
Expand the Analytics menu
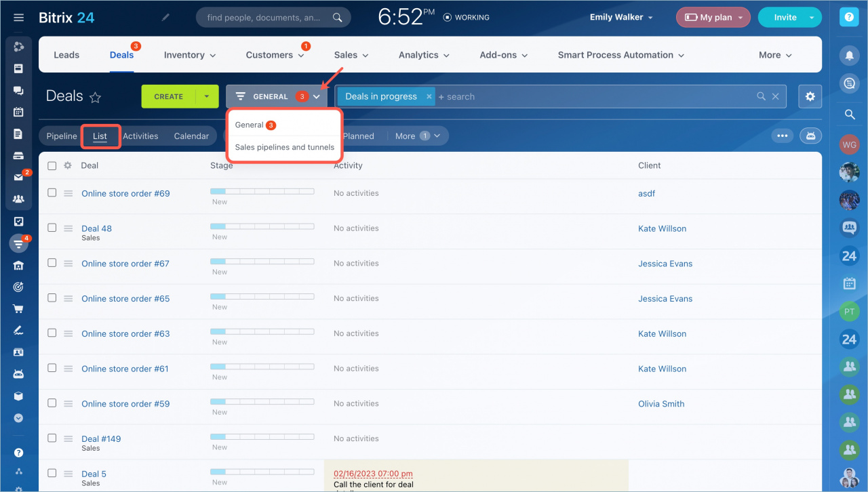(424, 55)
